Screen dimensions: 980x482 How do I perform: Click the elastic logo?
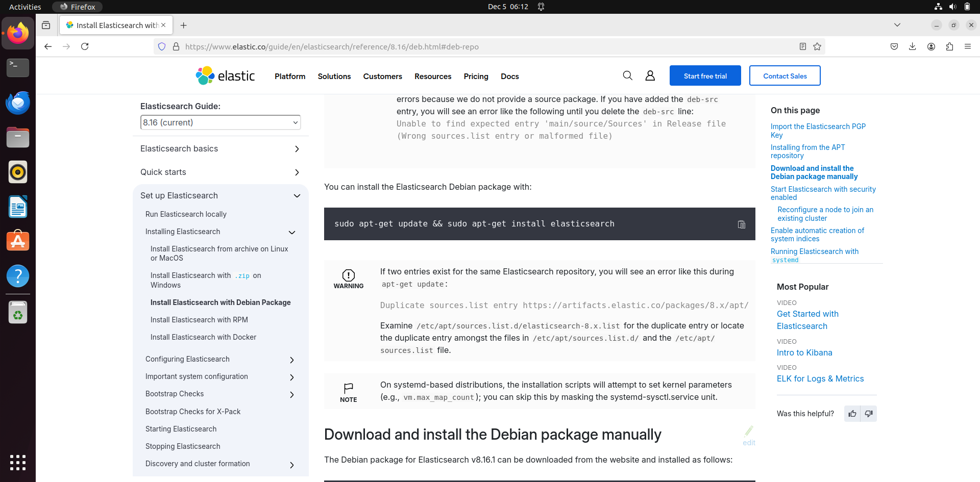click(x=225, y=75)
